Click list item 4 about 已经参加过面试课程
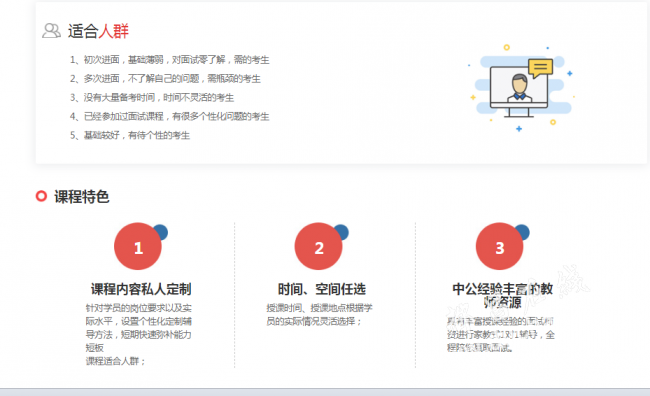This screenshot has height=396, width=650. coord(170,117)
